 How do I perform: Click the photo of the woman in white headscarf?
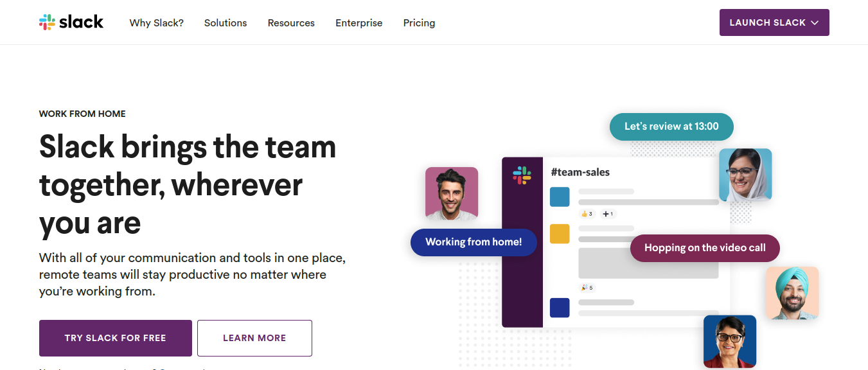[x=745, y=175]
